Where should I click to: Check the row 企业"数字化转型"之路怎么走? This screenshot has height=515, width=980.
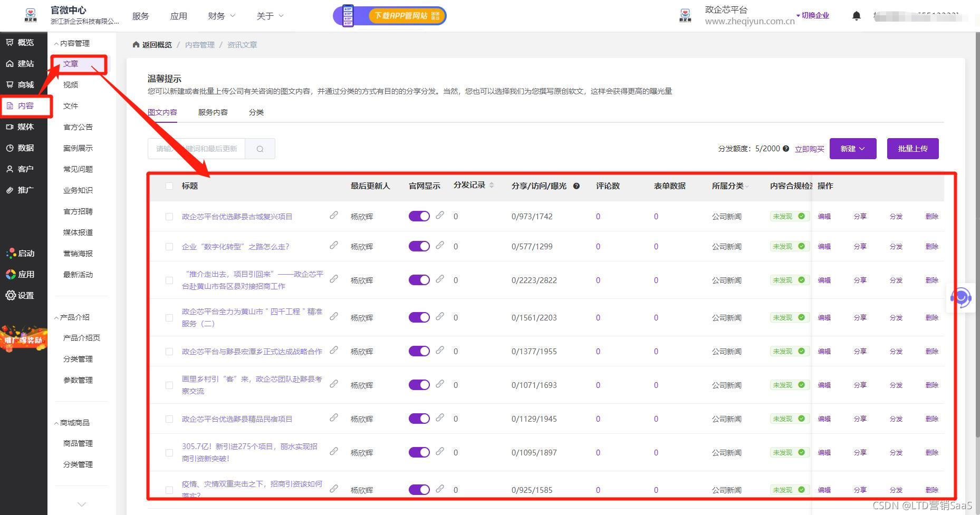tap(169, 247)
